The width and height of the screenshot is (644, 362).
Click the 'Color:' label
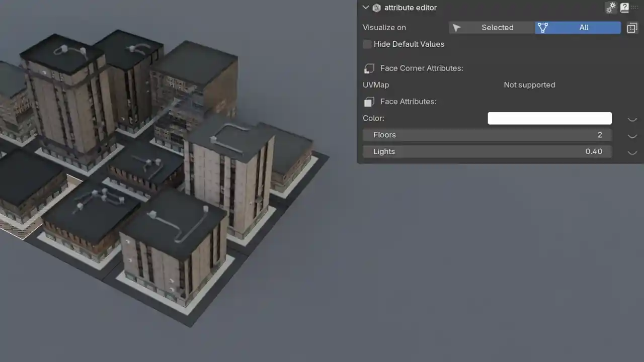tap(373, 118)
